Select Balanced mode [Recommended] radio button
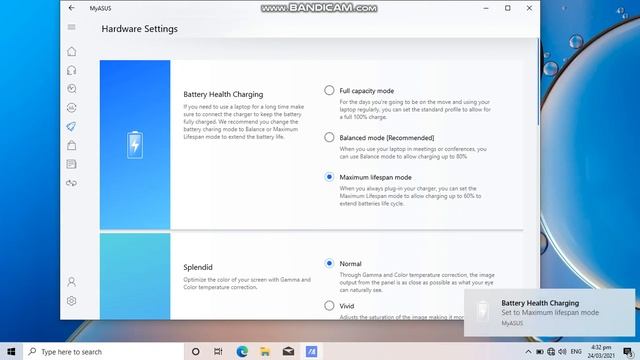This screenshot has width=640, height=360. pyautogui.click(x=329, y=137)
